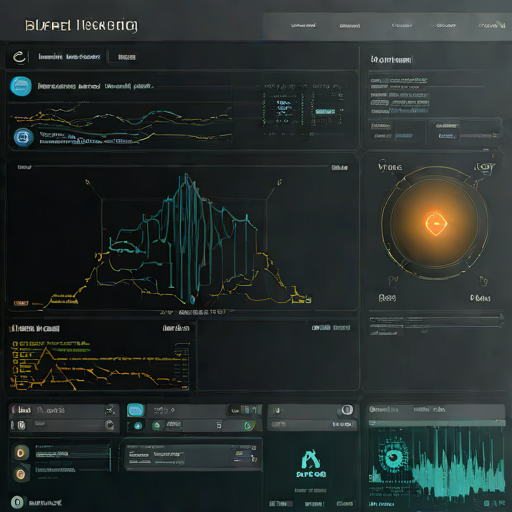Image resolution: width=512 pixels, height=512 pixels.
Task: Tick the topmost yellow checkbox in the orange chart legend
Action: tap(15, 344)
